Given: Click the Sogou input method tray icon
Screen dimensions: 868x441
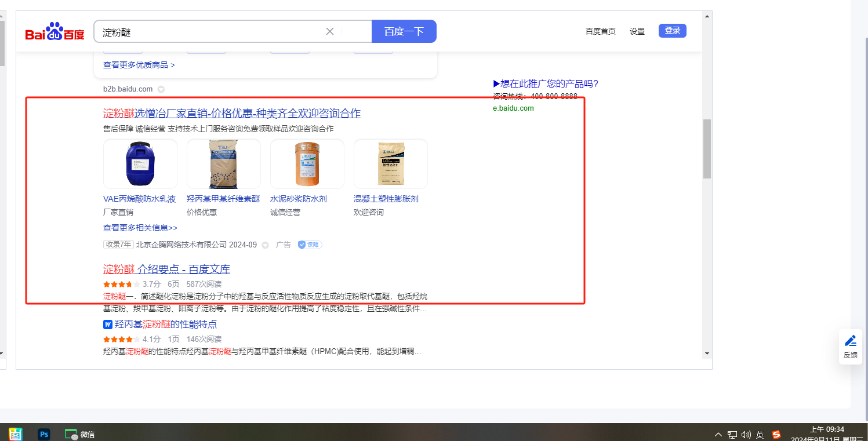Looking at the screenshot, I should 776,435.
